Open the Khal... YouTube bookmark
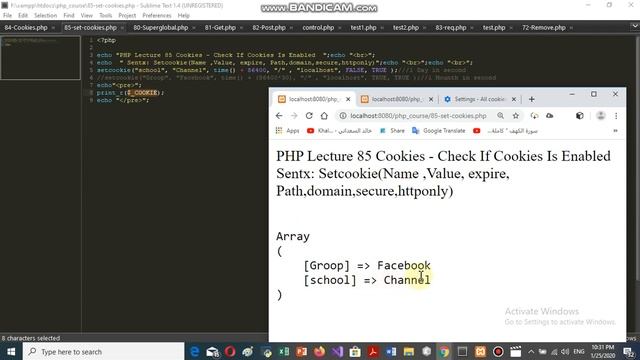Viewport: 640px width, 360px height. point(340,131)
